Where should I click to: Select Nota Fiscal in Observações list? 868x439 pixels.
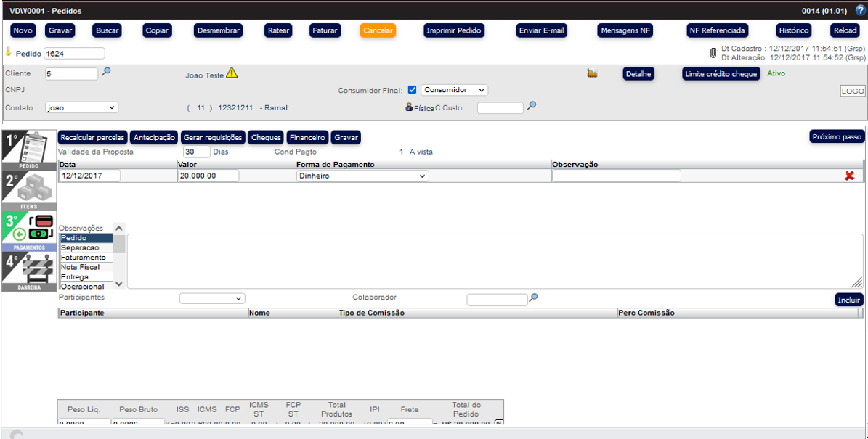(x=81, y=267)
